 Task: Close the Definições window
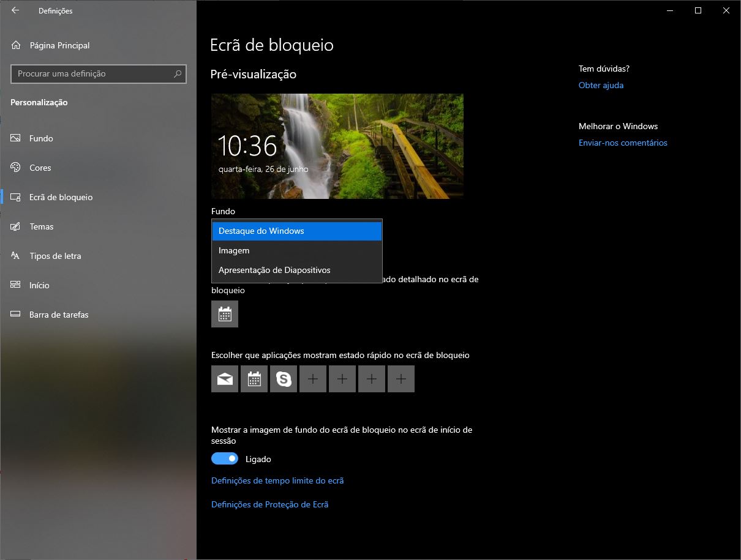[726, 10]
